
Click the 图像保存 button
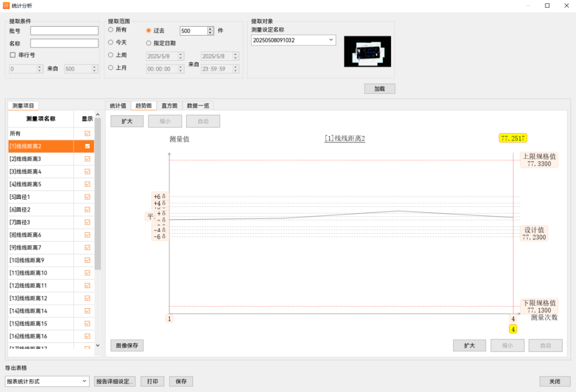[127, 346]
